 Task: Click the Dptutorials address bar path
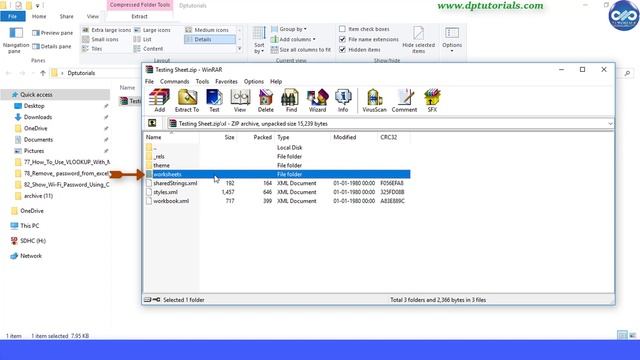(x=81, y=73)
